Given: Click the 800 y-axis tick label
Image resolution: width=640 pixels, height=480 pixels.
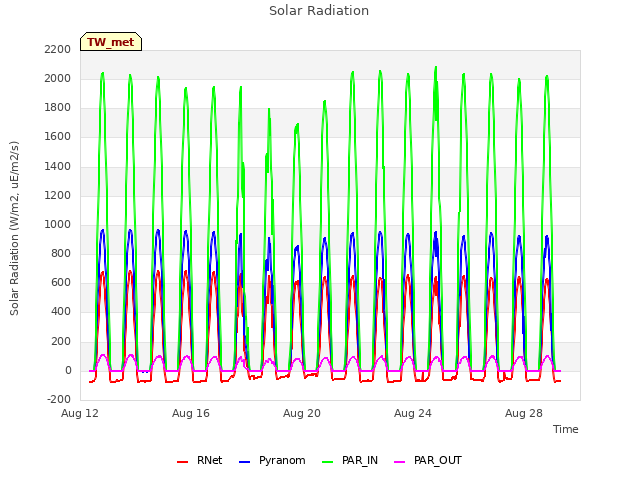Looking at the screenshot, I should click(x=61, y=254).
